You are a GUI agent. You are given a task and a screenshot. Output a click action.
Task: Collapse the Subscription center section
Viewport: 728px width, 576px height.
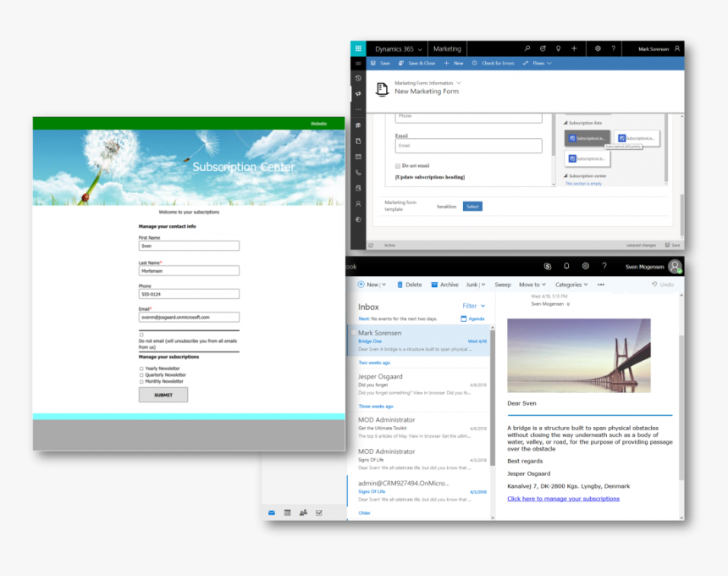[565, 176]
